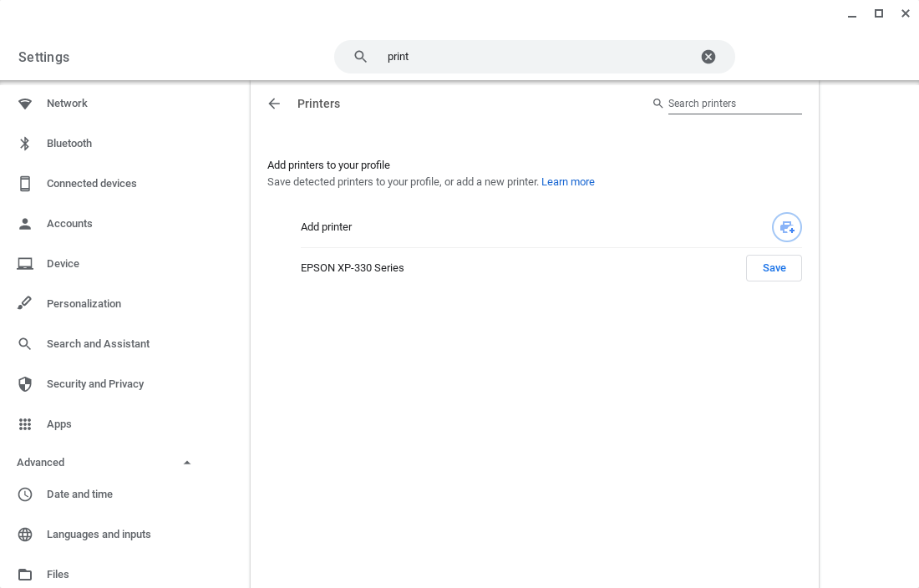The image size is (919, 588).
Task: Open the Device settings section
Action: click(63, 264)
